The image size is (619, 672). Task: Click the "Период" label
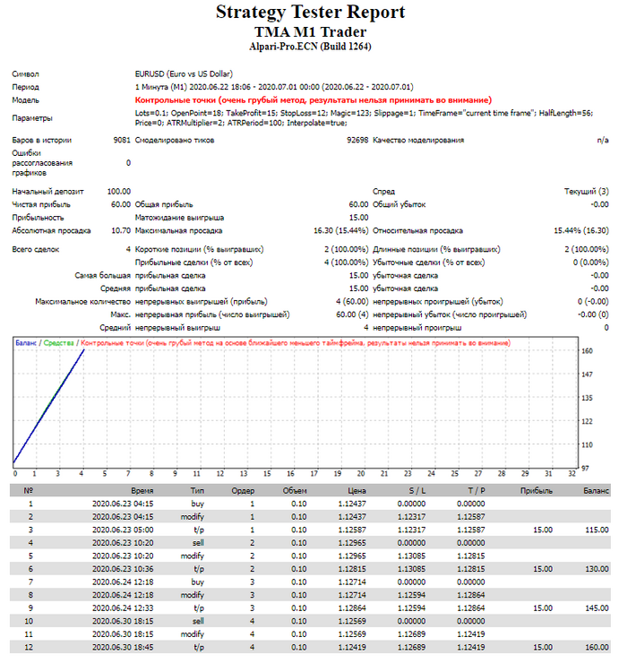coord(25,87)
